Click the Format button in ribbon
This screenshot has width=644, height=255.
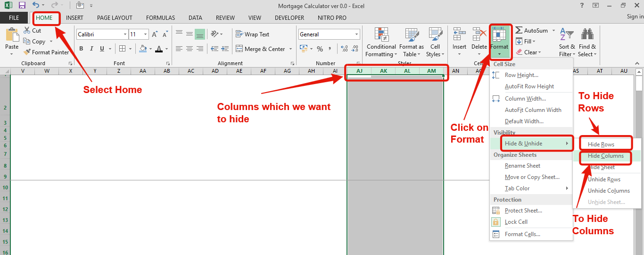499,42
